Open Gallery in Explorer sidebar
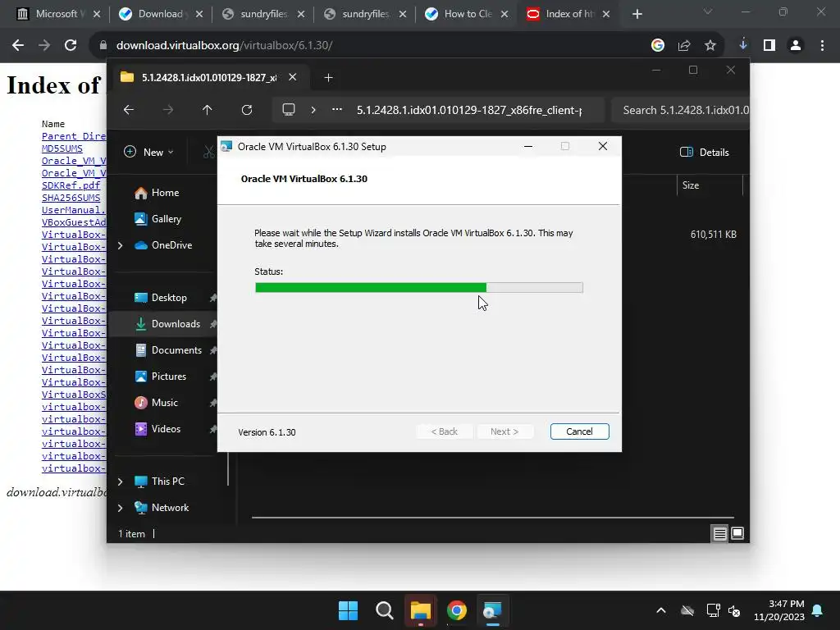 [x=158, y=219]
